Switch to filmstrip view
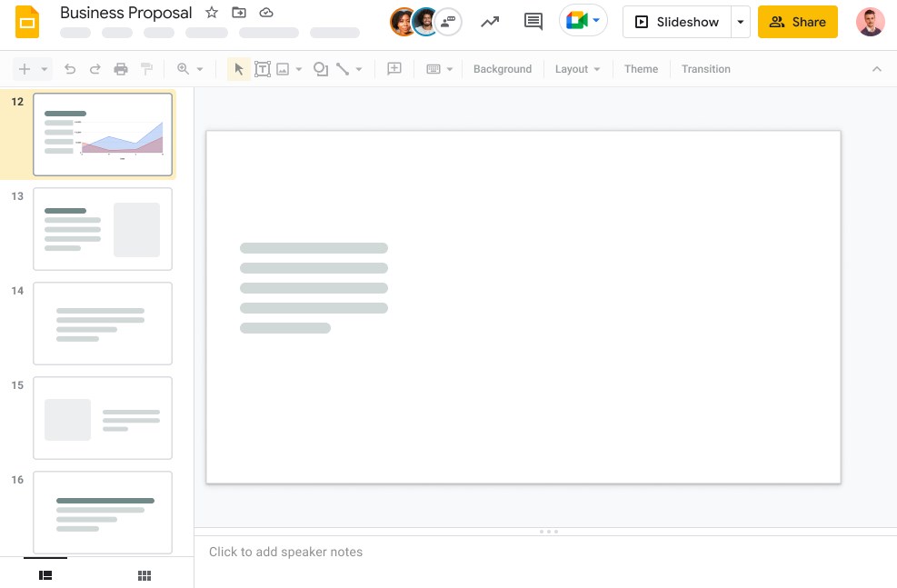The width and height of the screenshot is (897, 588). tap(45, 575)
